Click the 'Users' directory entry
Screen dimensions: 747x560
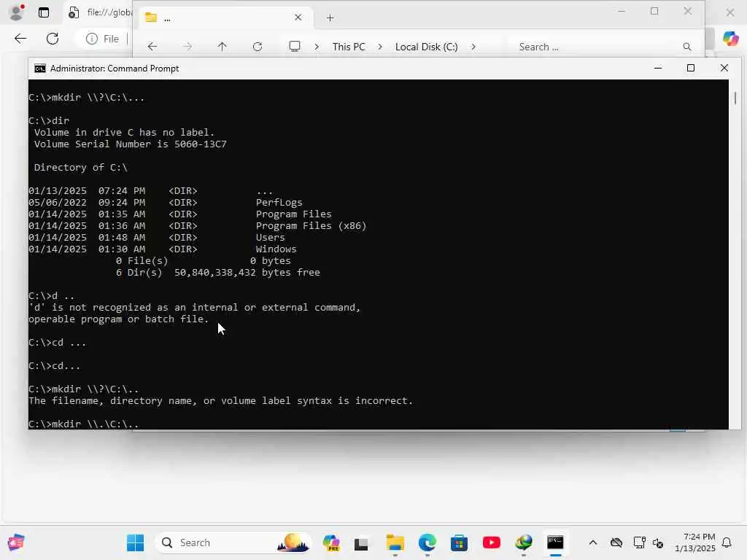pos(270,237)
